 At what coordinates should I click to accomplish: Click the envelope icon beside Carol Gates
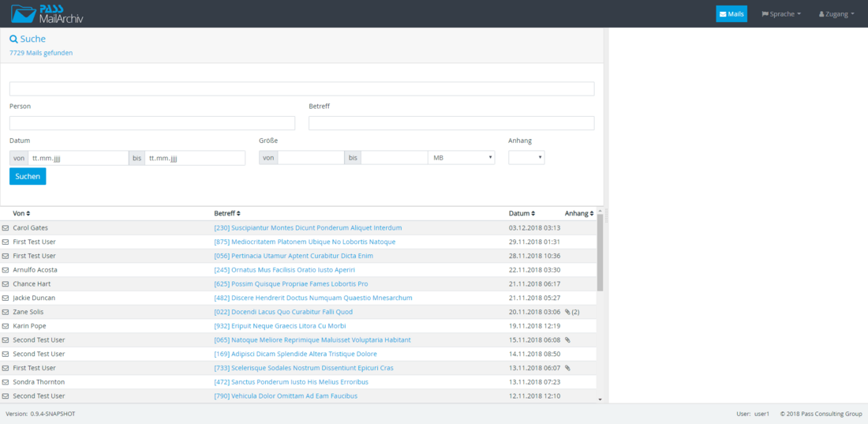[x=6, y=228]
